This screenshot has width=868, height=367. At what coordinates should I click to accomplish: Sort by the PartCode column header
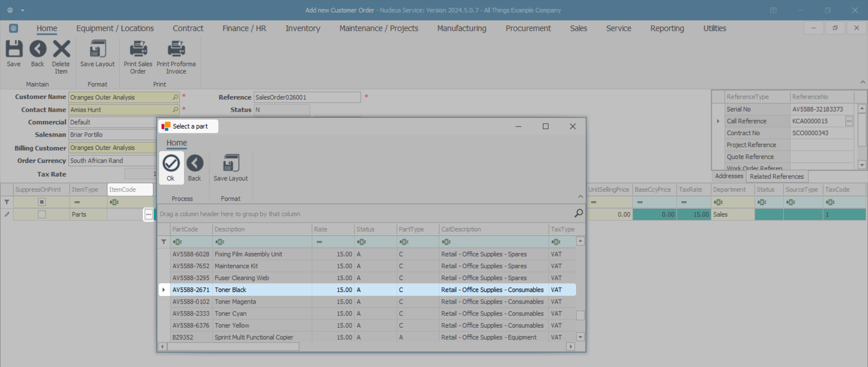pos(185,229)
